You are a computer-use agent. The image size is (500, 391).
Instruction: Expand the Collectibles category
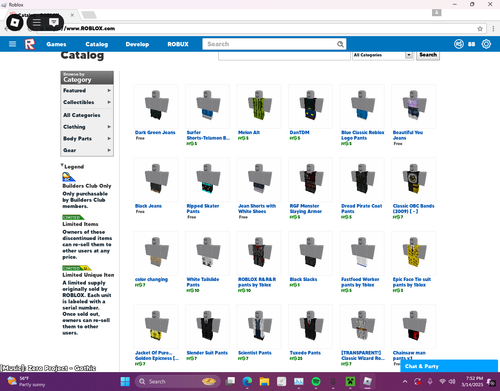click(87, 102)
